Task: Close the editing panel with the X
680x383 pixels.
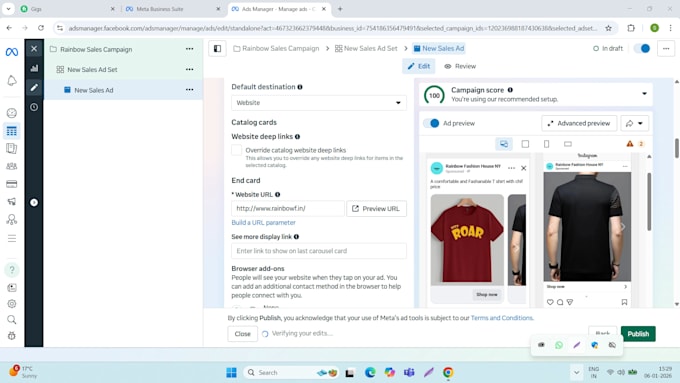Action: (34, 49)
